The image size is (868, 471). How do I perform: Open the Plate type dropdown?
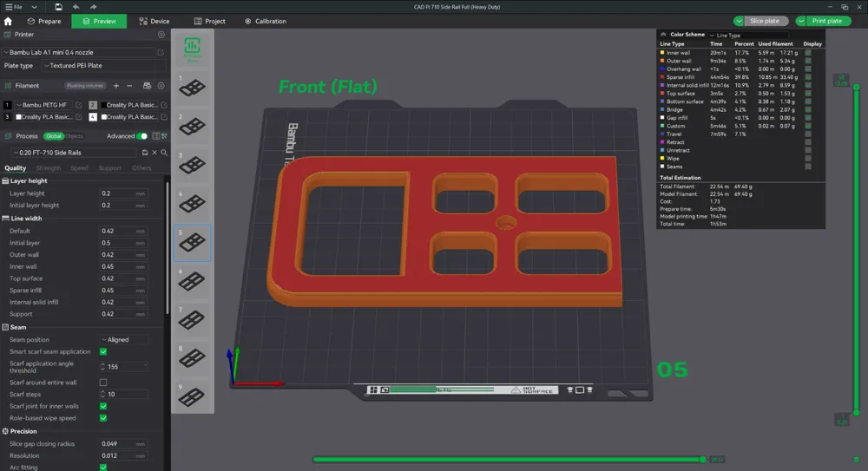(104, 65)
